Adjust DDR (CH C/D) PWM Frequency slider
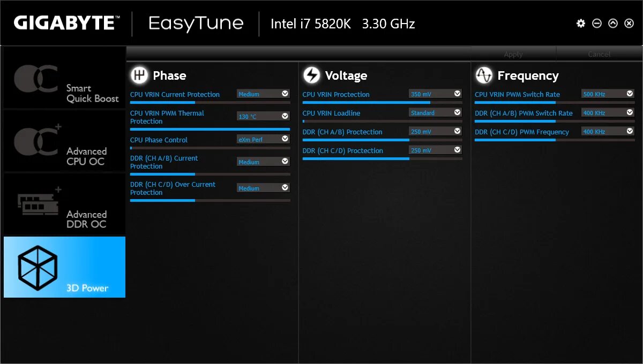 [x=555, y=140]
